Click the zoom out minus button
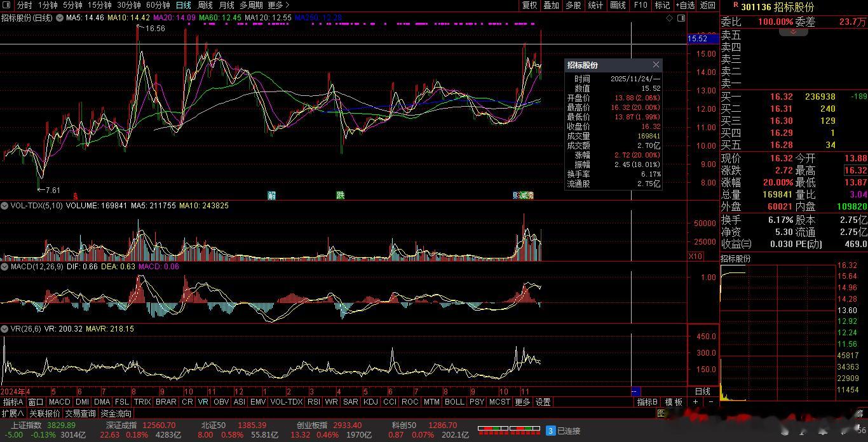The image size is (868, 442). 710,402
